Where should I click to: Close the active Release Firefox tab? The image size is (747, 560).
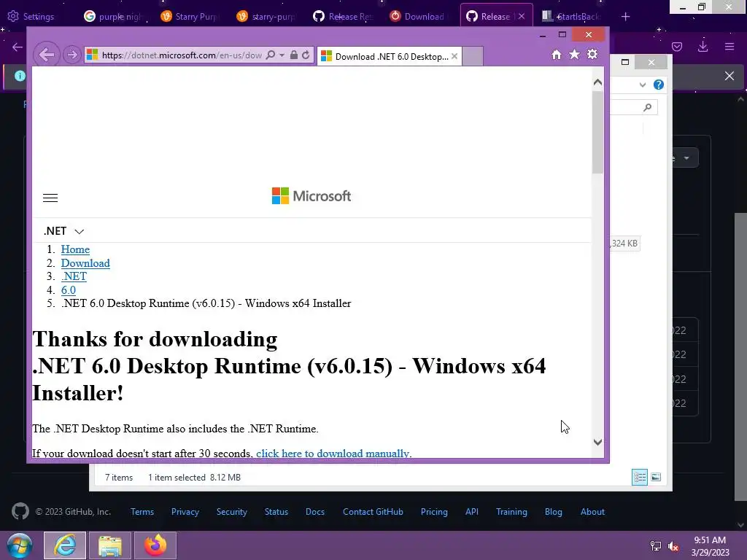pos(522,17)
